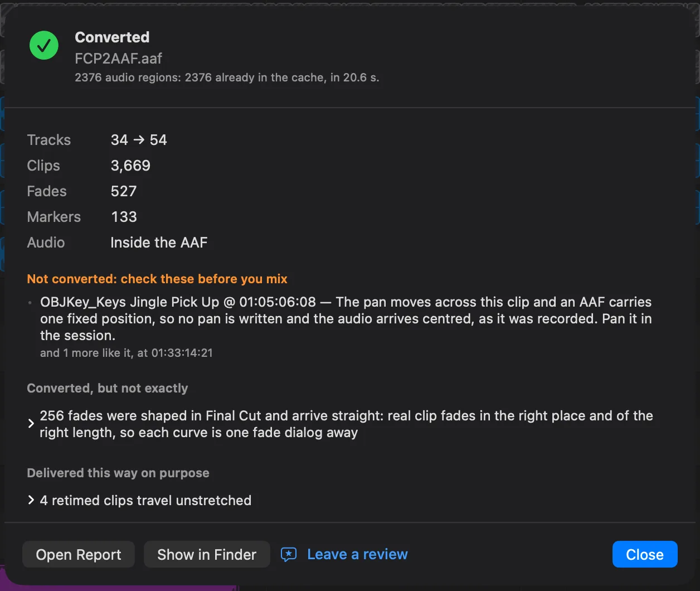This screenshot has width=700, height=591.
Task: Click the Audio label
Action: pos(46,243)
